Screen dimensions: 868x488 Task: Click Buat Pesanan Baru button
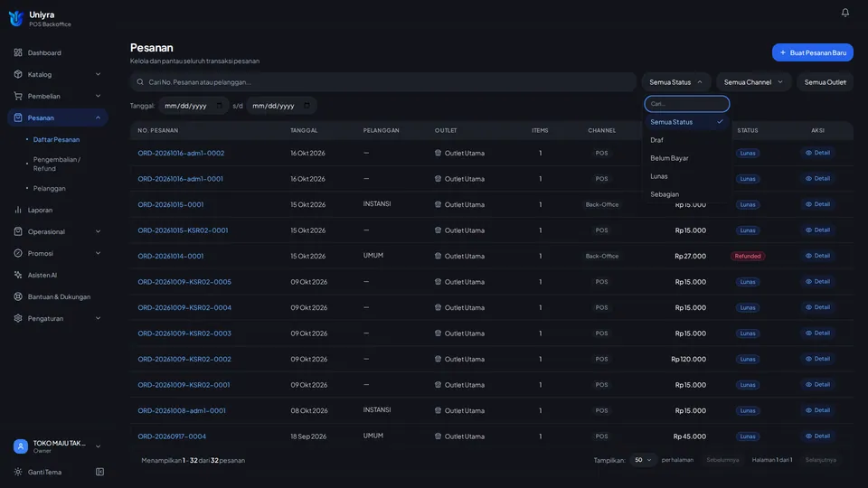click(x=812, y=52)
